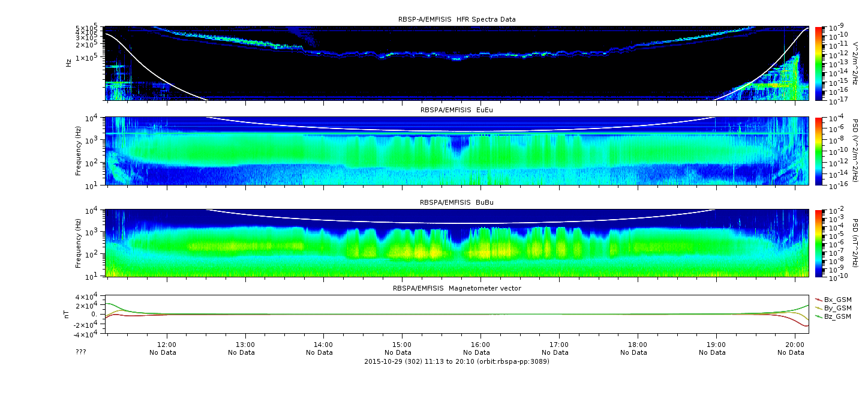868x395 pixels.
Task: Click the RBSPA/EMFISIS BuBu panel title
Action: coord(457,203)
